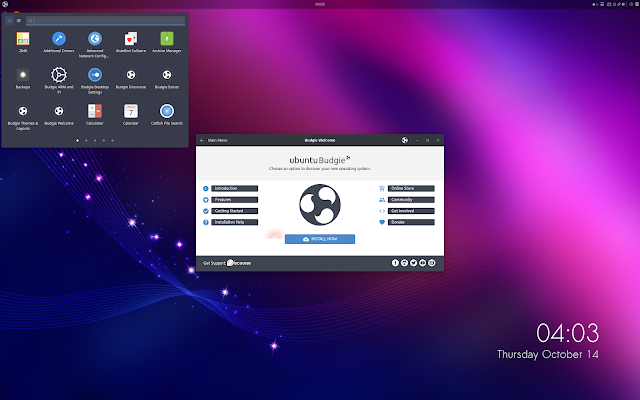The image size is (640, 400).
Task: Open the Online Store option
Action: pyautogui.click(x=411, y=189)
